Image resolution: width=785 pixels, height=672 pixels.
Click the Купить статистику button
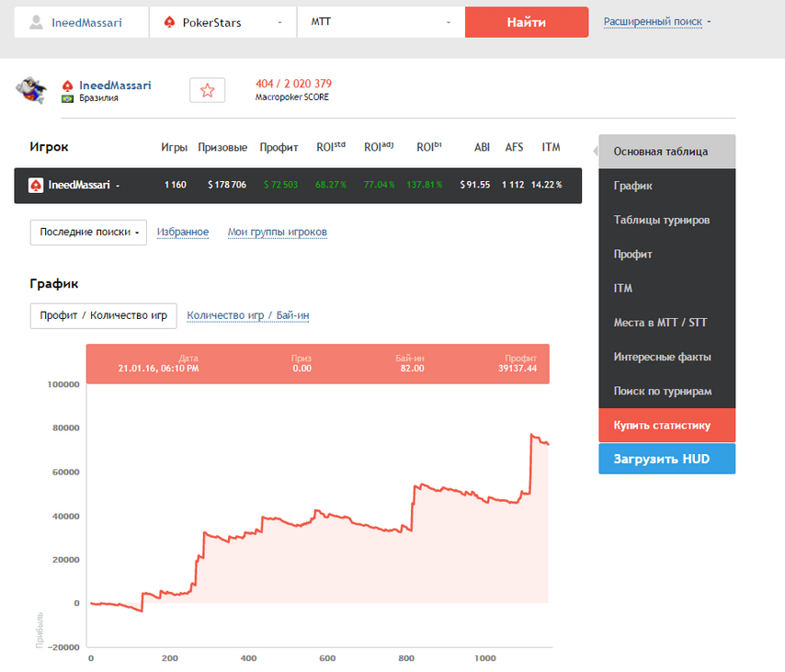pos(666,425)
